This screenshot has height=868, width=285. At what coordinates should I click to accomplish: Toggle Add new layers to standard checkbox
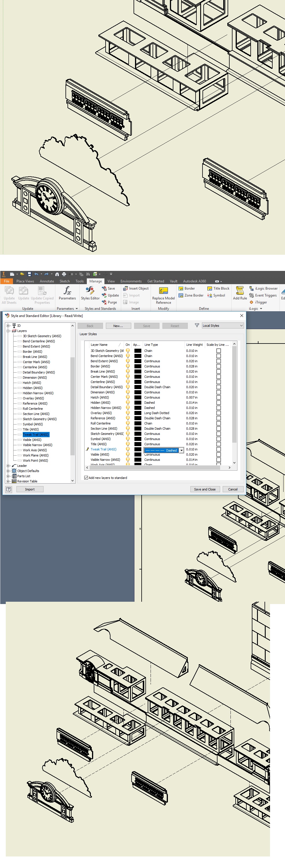click(86, 478)
